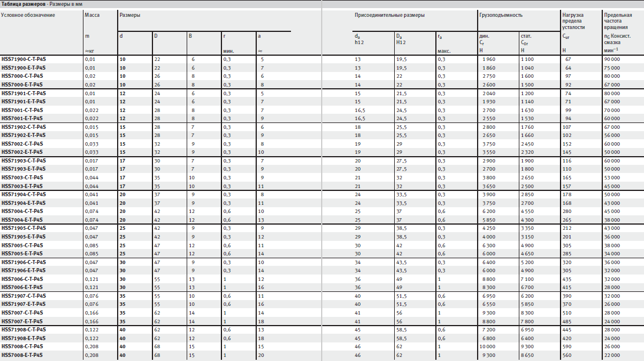Click designation HSS71908-E-T-P4S

click(24, 338)
